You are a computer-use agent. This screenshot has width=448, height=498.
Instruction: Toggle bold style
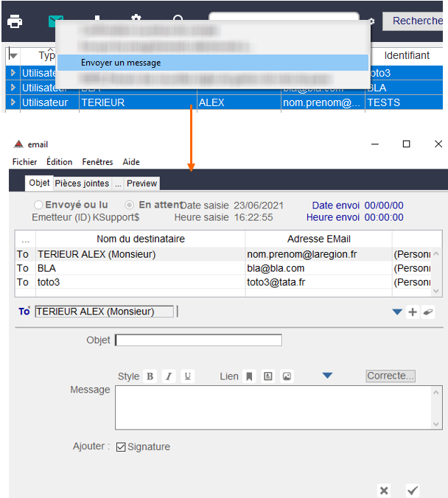(x=150, y=376)
